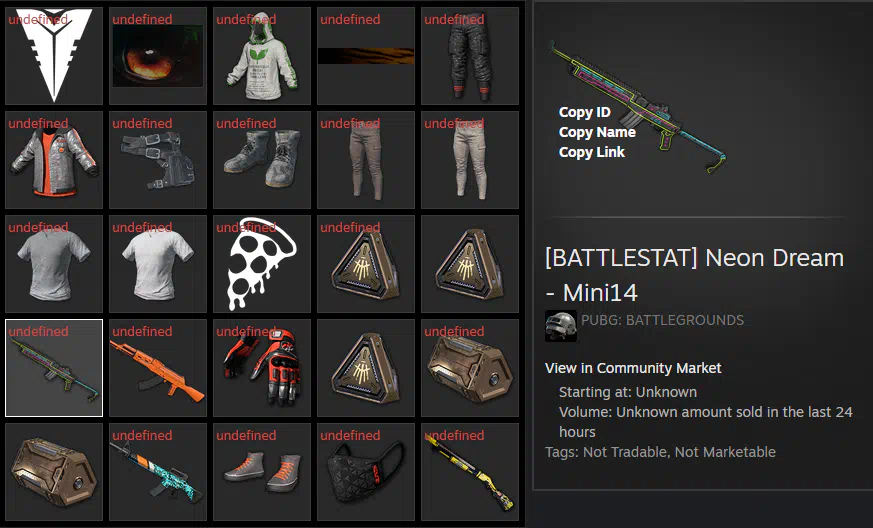
Task: Pick the red and black gloves item
Action: point(262,368)
